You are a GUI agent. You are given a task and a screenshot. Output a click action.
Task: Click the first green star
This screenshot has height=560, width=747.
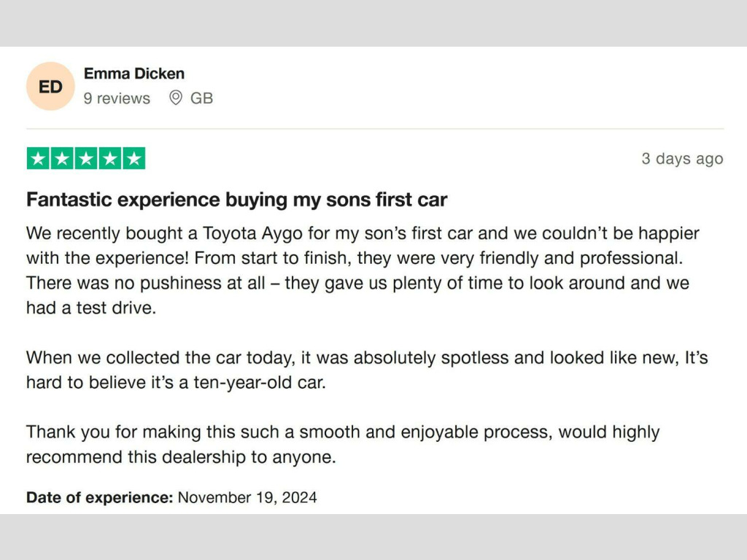[x=38, y=158]
